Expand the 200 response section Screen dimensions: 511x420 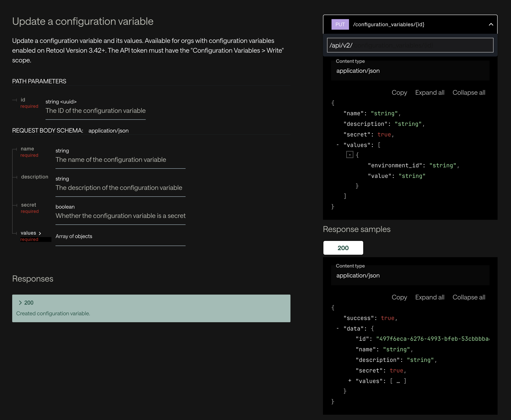(151, 308)
